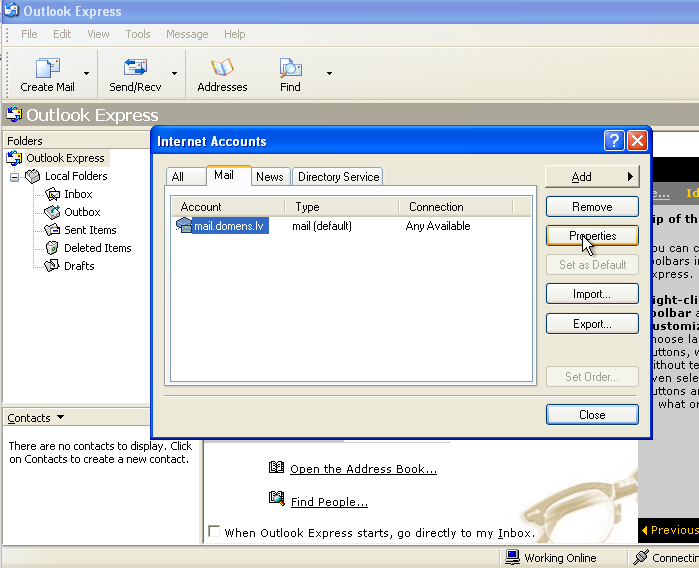Select the Local Folders icon
The height and width of the screenshot is (568, 699).
tap(33, 176)
